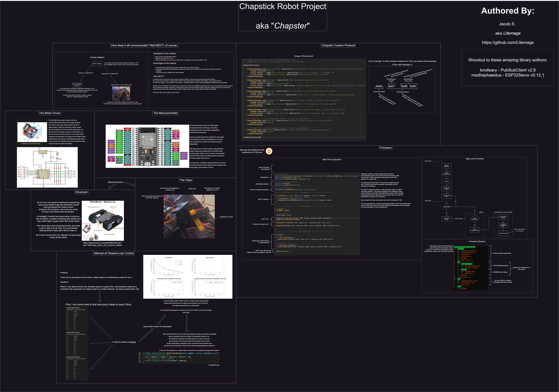Image resolution: width=559 pixels, height=392 pixels.
Task: Click the 'Chapstick Robot Project' title
Action: pyautogui.click(x=283, y=6)
